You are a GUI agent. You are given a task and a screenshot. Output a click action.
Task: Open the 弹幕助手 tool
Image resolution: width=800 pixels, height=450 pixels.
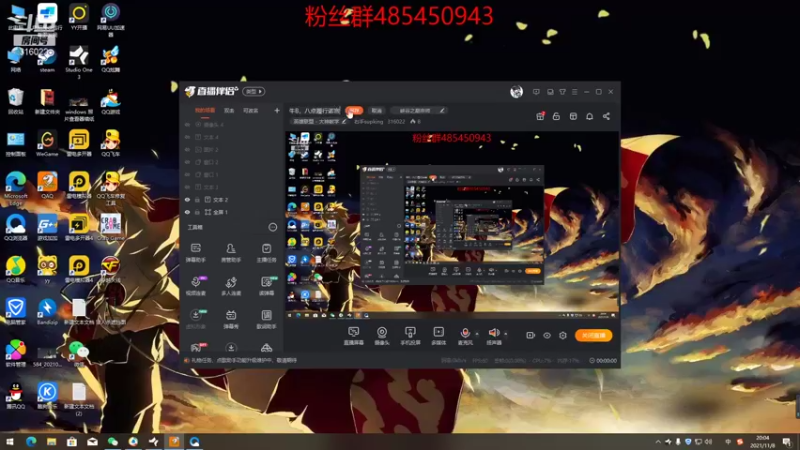point(196,253)
